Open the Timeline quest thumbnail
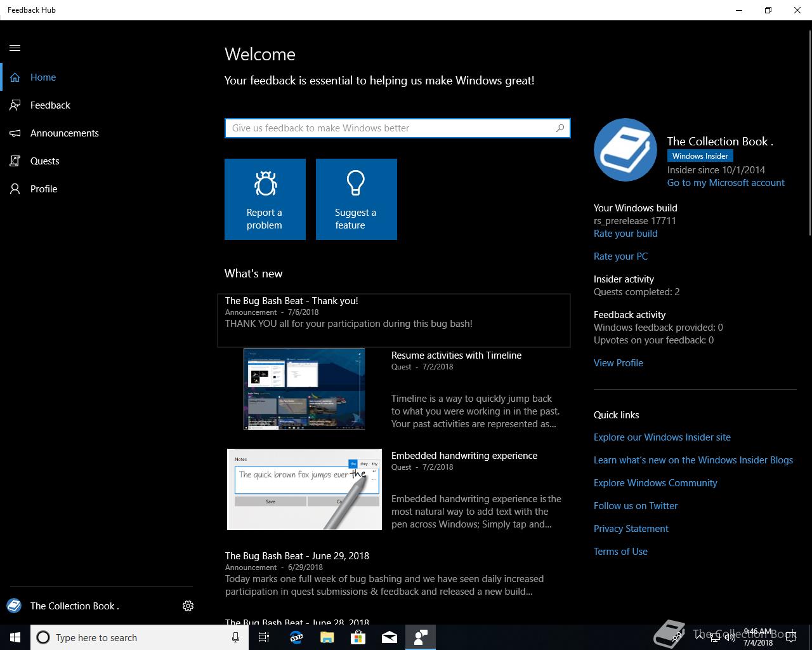This screenshot has height=650, width=812. (304, 389)
